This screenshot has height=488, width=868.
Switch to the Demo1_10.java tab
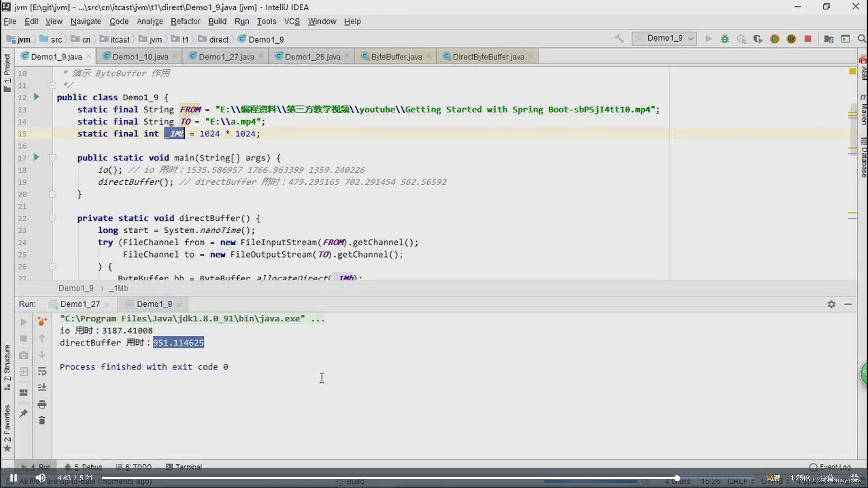pos(140,56)
